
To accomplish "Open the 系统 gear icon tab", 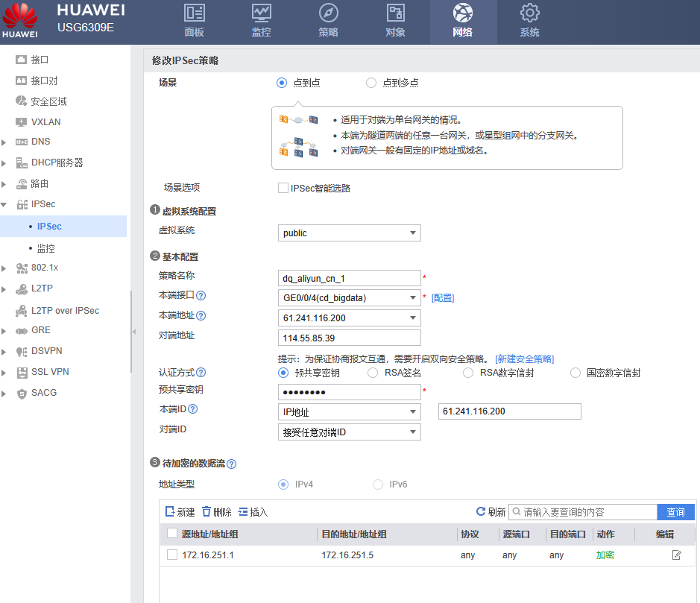I will (529, 21).
